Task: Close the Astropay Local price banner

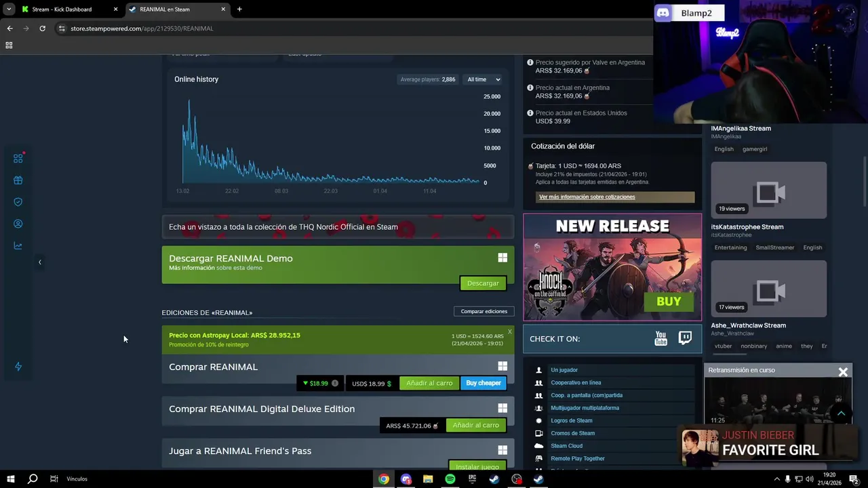Action: click(510, 331)
